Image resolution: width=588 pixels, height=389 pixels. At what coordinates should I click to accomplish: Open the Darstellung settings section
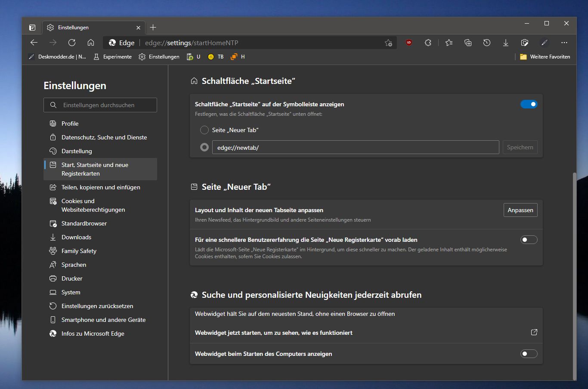pos(100,151)
